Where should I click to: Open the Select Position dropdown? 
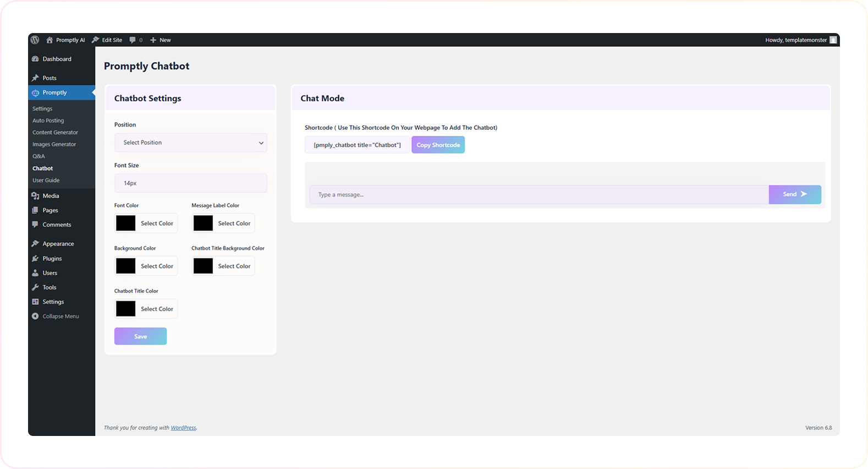(190, 143)
